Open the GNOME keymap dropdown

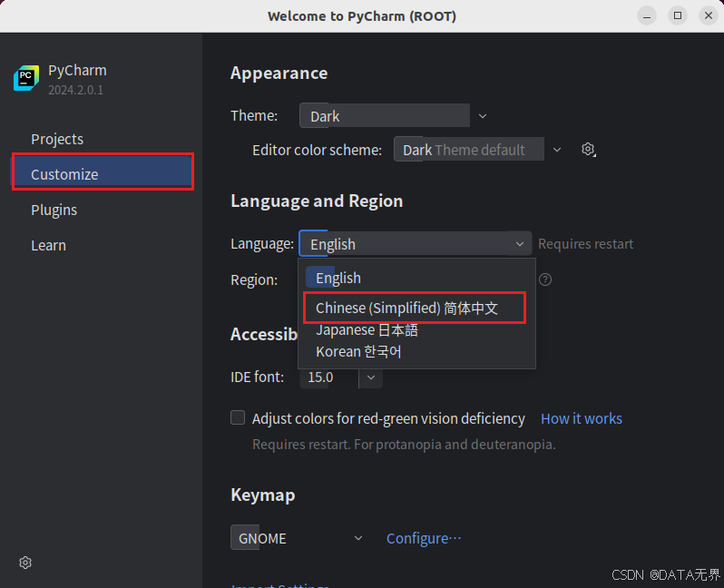[299, 538]
